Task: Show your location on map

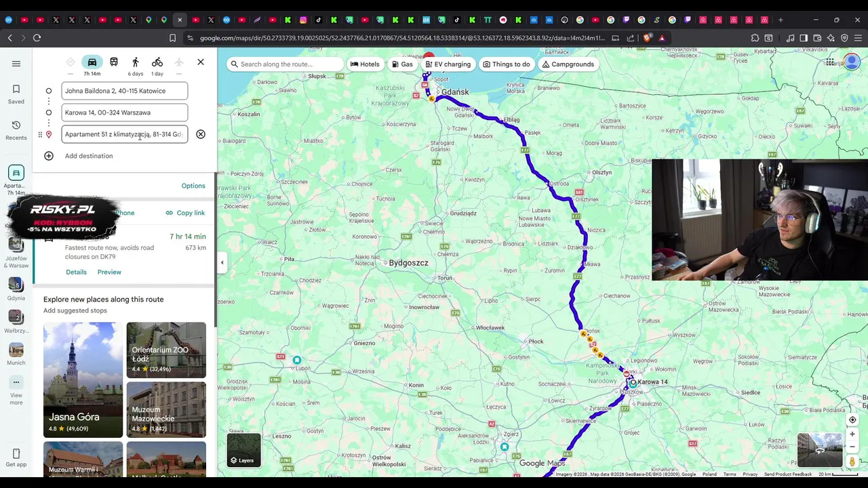Action: click(x=852, y=420)
